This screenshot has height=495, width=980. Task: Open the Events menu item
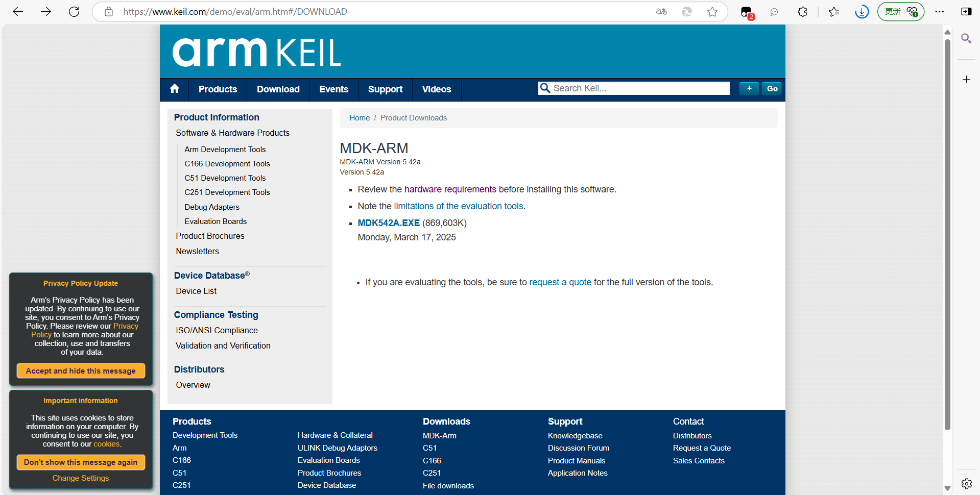334,89
